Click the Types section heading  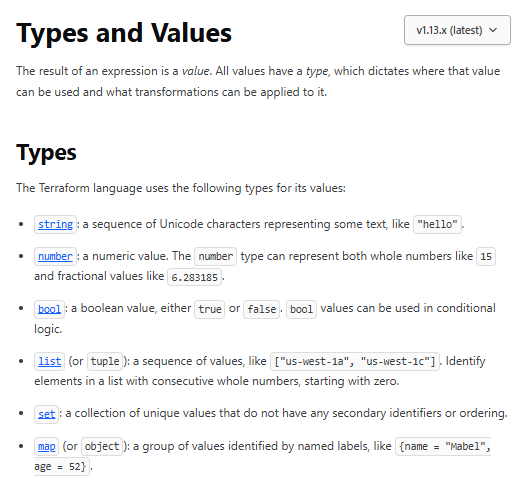pos(46,153)
